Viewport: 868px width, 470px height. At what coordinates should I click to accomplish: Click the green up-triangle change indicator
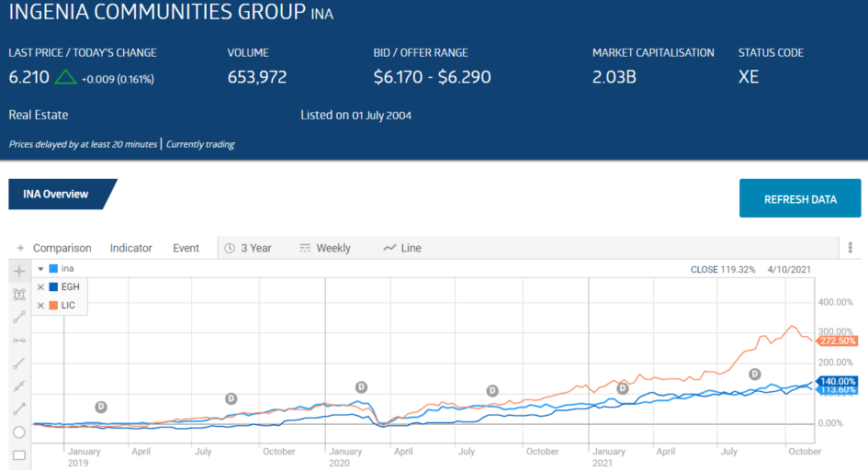click(65, 77)
